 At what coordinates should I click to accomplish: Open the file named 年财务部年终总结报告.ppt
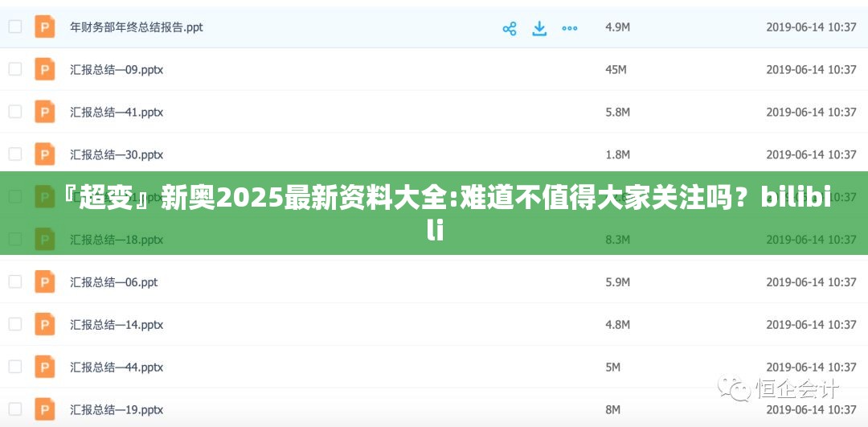[136, 27]
